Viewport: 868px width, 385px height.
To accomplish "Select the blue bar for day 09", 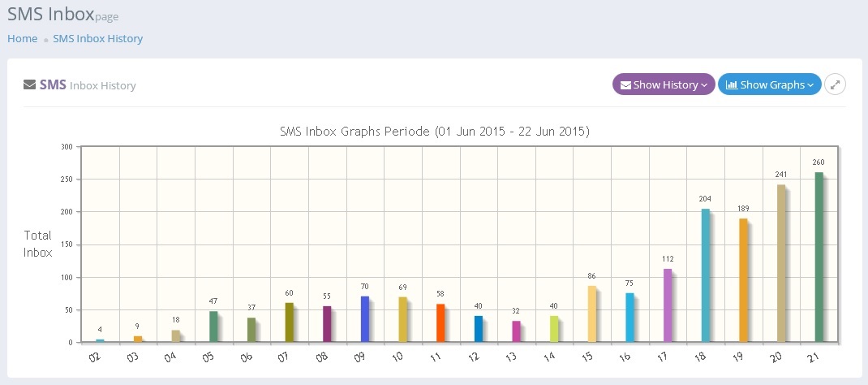I will tap(364, 319).
